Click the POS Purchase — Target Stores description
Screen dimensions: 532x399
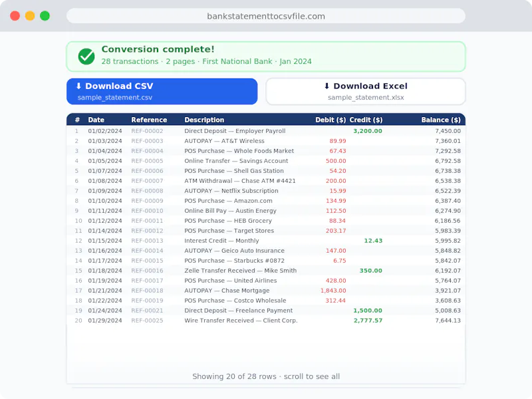[x=229, y=231]
